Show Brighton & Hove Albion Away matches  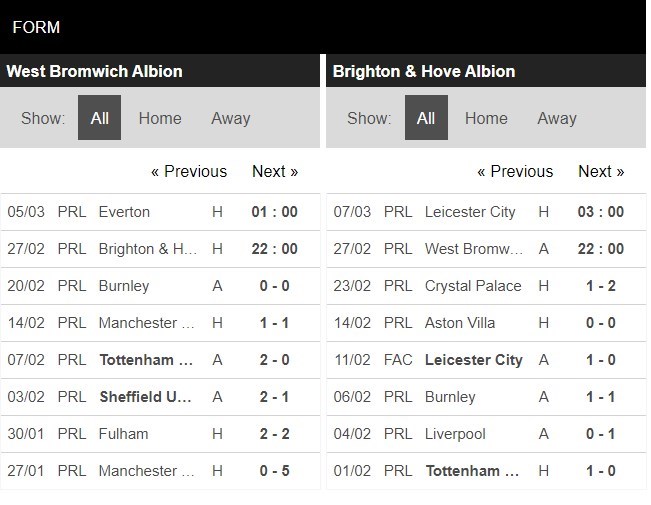(556, 118)
